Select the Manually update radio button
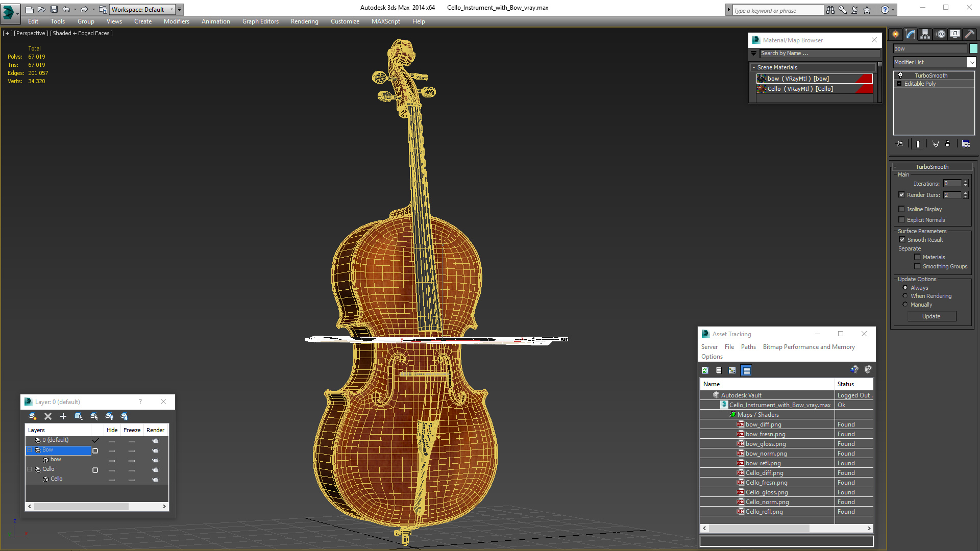Screen dimensions: 980x551 [905, 305]
